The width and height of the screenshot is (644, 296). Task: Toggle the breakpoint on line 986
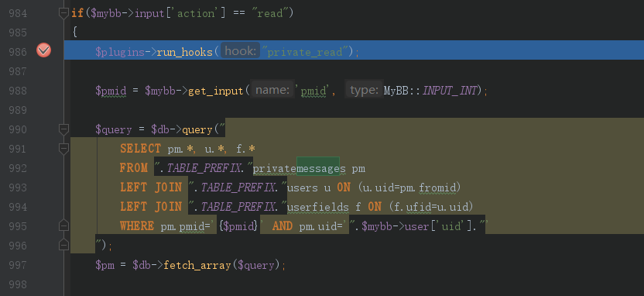pos(43,50)
